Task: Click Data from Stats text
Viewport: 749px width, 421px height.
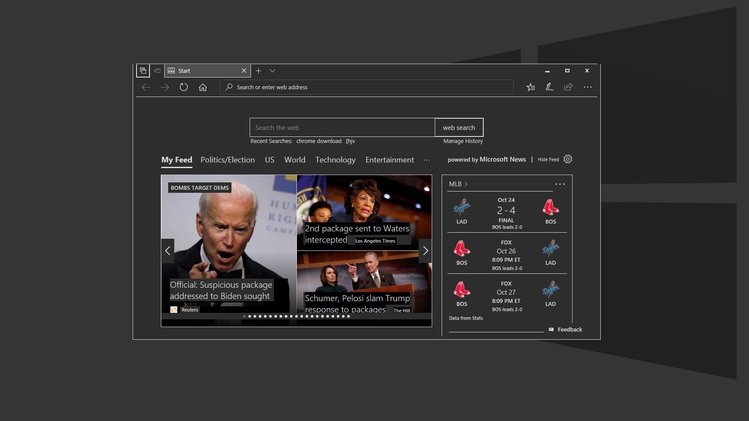Action: click(466, 318)
